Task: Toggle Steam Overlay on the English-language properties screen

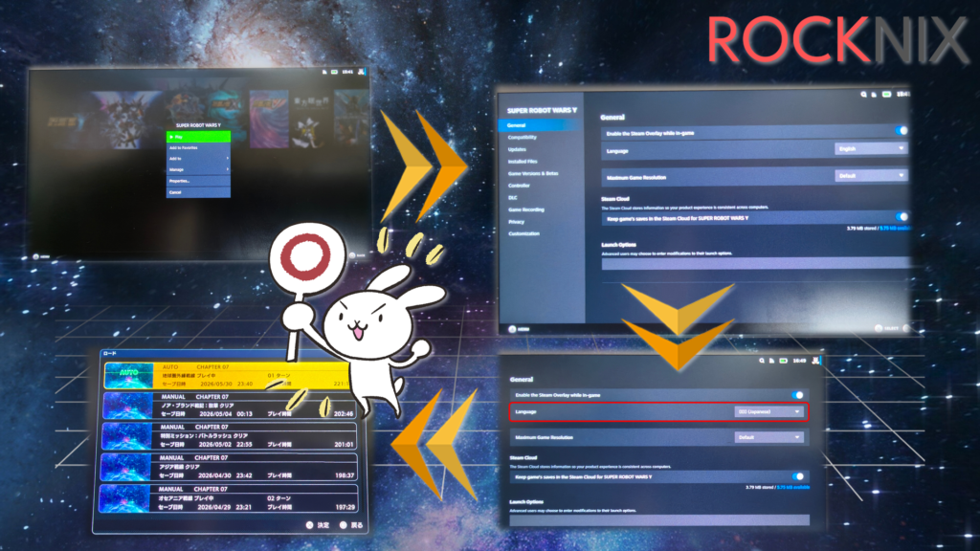Action: coord(901,130)
